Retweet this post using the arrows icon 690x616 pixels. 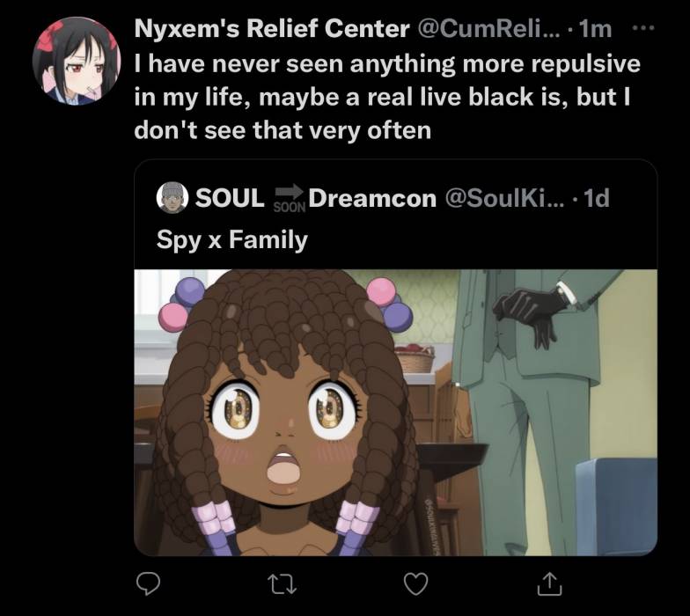point(282,584)
